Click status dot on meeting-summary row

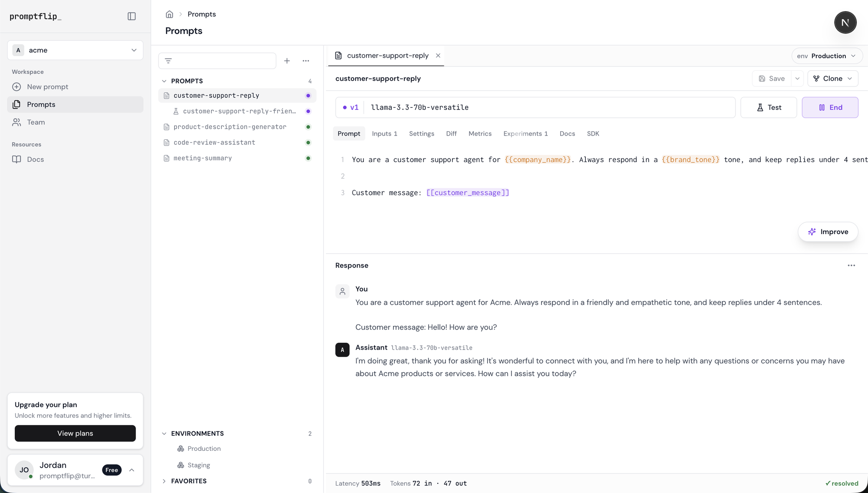click(308, 158)
